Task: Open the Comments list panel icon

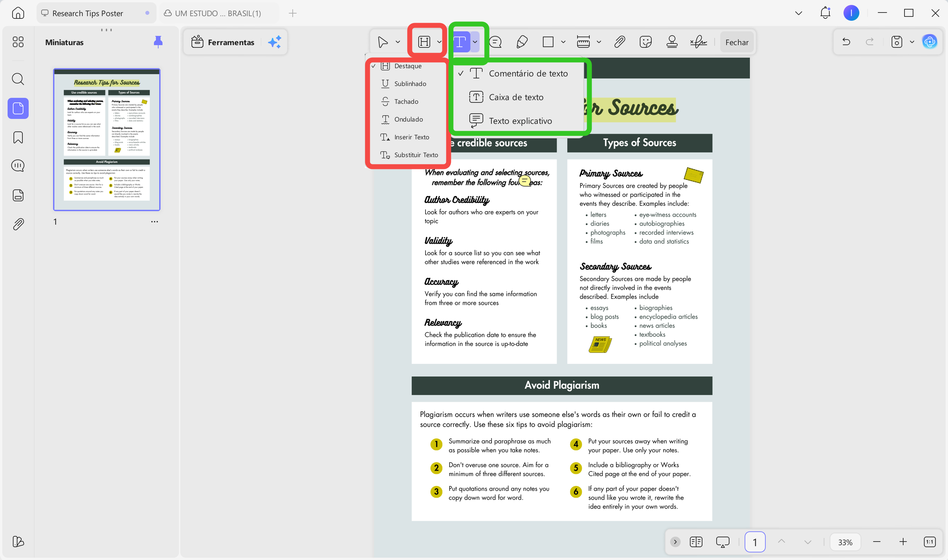Action: 18,166
